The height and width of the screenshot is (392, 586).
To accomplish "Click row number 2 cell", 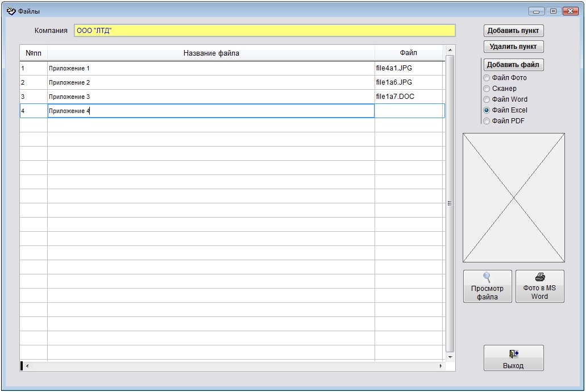I will tap(34, 82).
